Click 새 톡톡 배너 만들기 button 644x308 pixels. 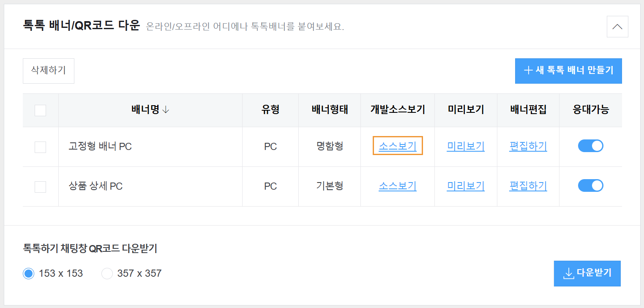(568, 71)
